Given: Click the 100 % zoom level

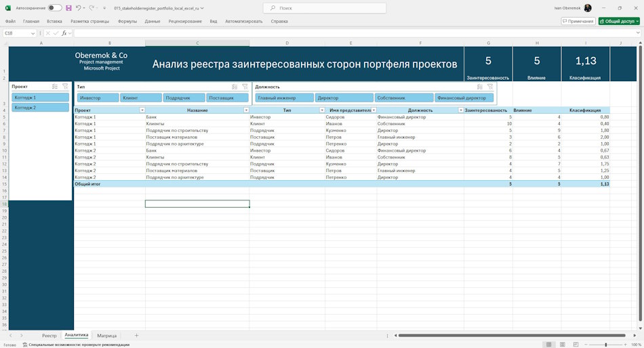Looking at the screenshot, I should point(635,345).
